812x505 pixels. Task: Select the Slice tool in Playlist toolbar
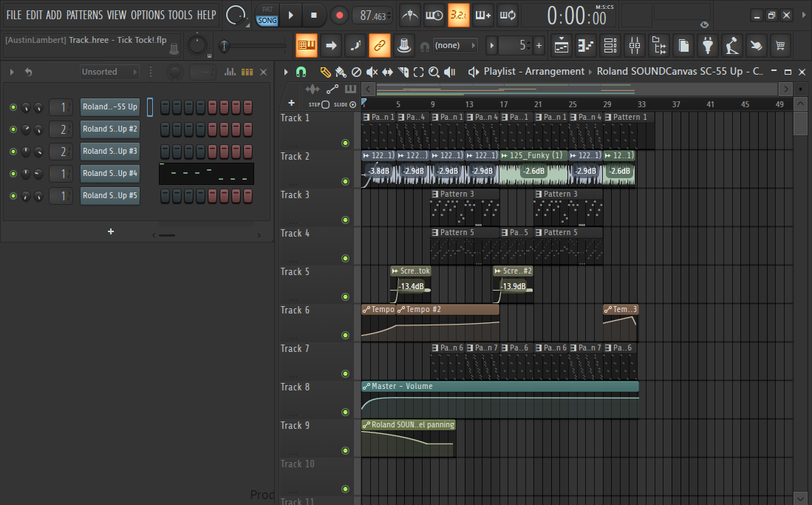tap(403, 72)
